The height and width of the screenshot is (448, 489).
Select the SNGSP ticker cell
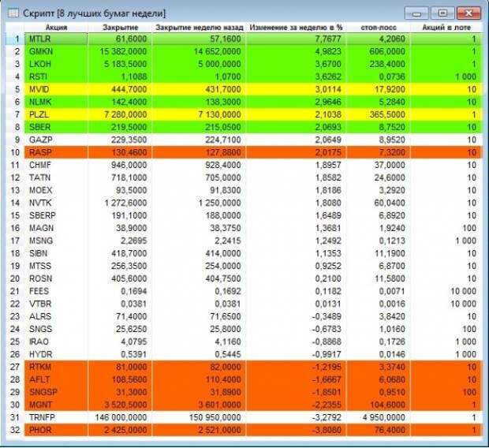tap(56, 392)
